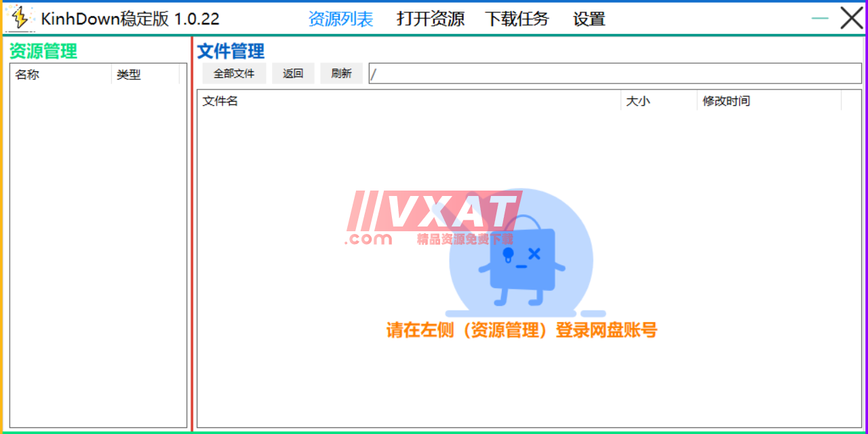Open the 下载任务 download tasks page
Image resolution: width=868 pixels, height=434 pixels.
click(517, 19)
